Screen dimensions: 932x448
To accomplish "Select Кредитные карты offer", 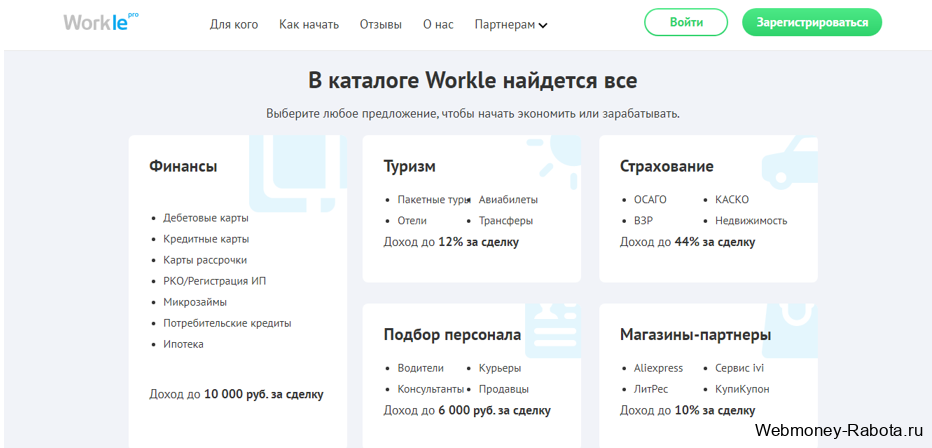I will 206,239.
